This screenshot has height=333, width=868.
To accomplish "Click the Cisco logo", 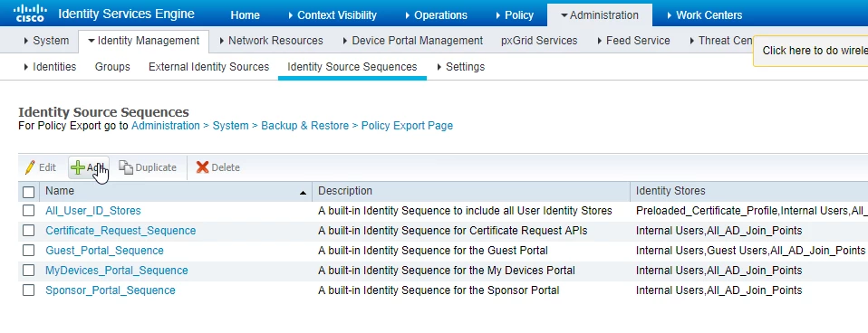I will pyautogui.click(x=30, y=14).
